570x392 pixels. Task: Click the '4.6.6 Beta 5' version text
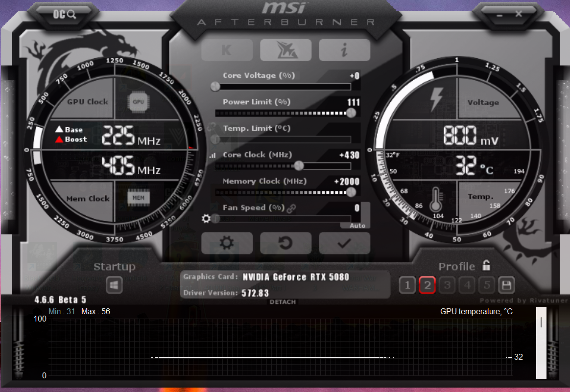pyautogui.click(x=60, y=300)
